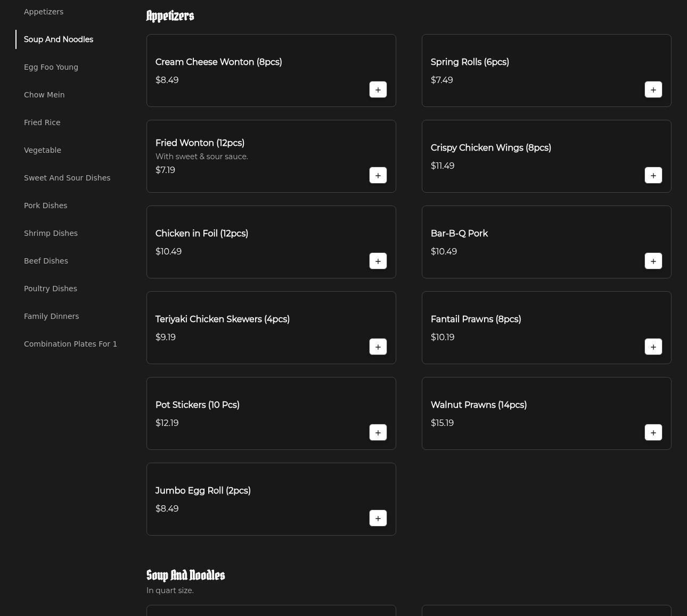Click 'In quart size.' subtitle
687x616 pixels.
click(170, 590)
